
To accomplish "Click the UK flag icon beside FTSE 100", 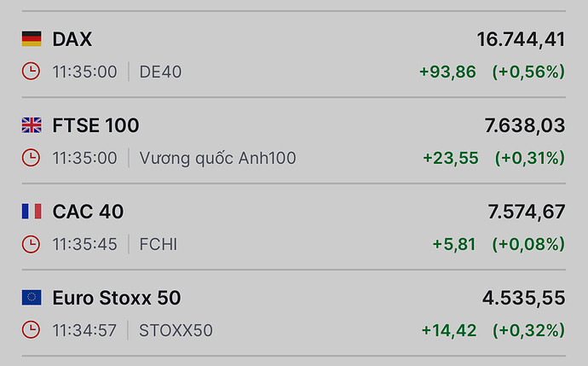I will [x=32, y=125].
